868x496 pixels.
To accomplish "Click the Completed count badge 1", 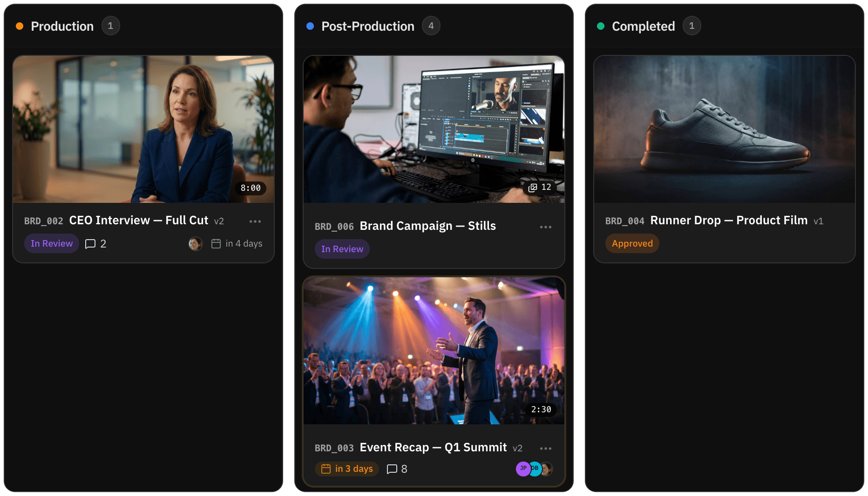I will (692, 26).
